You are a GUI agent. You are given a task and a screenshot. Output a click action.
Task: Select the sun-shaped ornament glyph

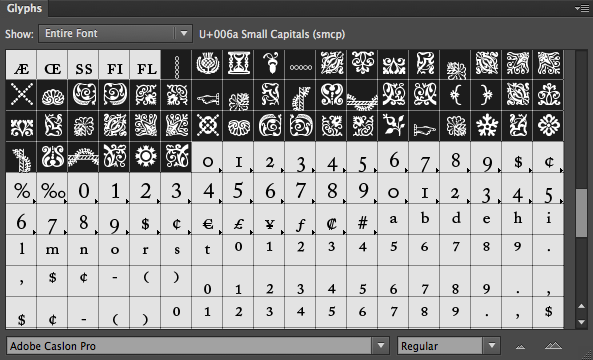[x=145, y=157]
